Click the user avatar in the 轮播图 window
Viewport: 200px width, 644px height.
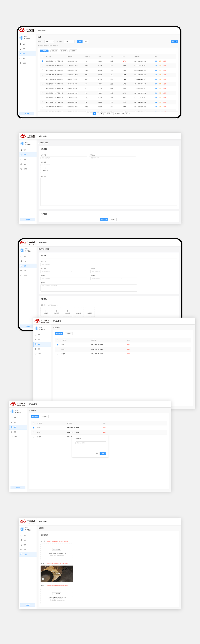click(x=22, y=529)
